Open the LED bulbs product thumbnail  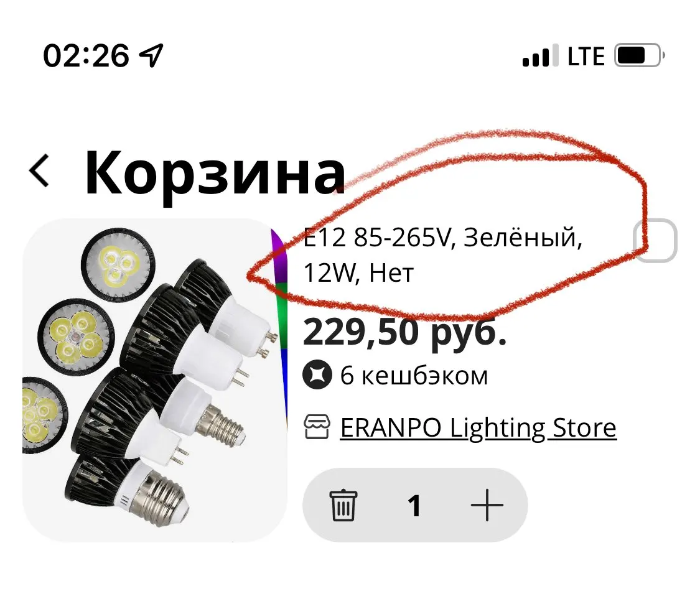[x=154, y=380]
